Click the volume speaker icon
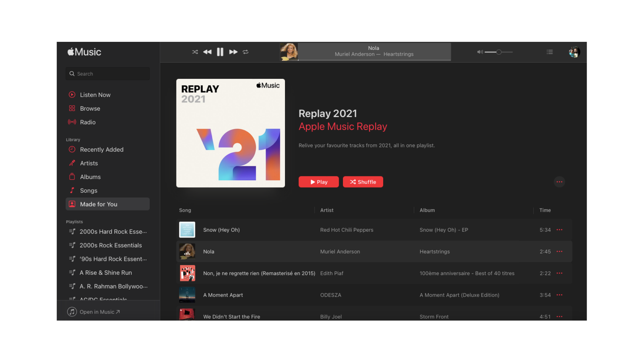The height and width of the screenshot is (362, 644). (x=480, y=52)
